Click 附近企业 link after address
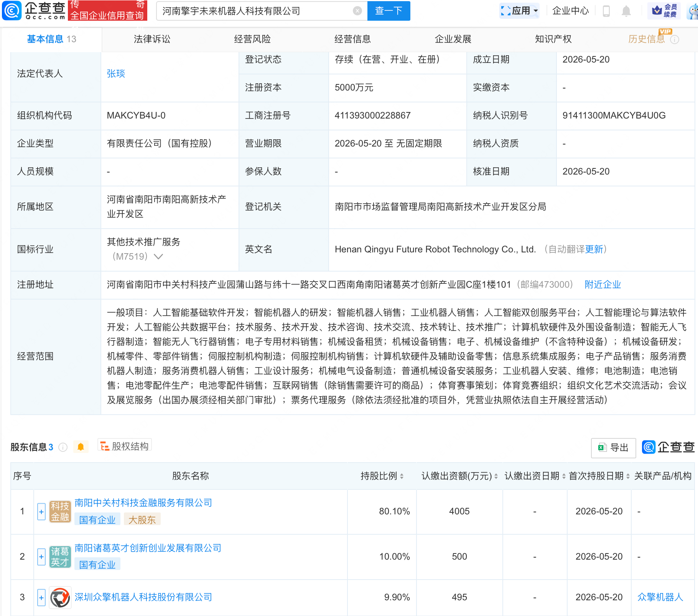The height and width of the screenshot is (616, 698). (x=603, y=285)
